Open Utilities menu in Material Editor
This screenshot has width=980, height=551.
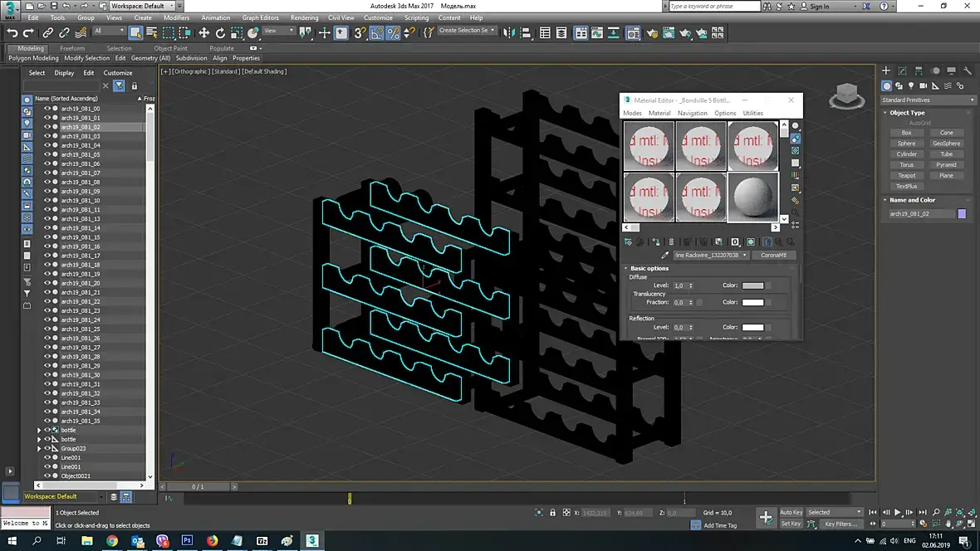(752, 113)
